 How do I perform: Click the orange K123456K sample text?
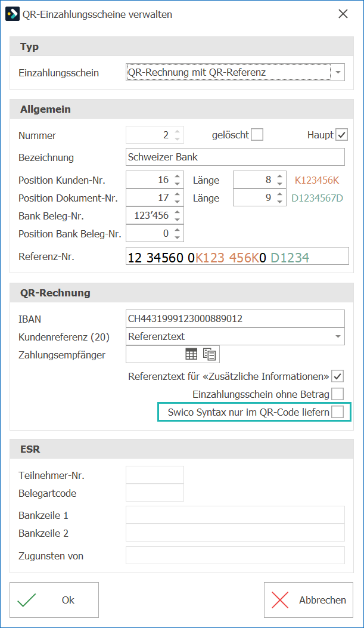pos(317,180)
